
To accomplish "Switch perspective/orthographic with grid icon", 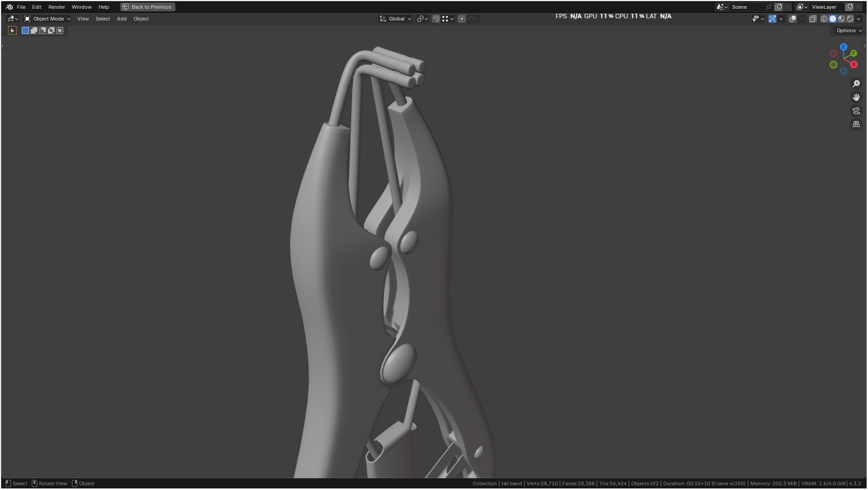I will [856, 124].
